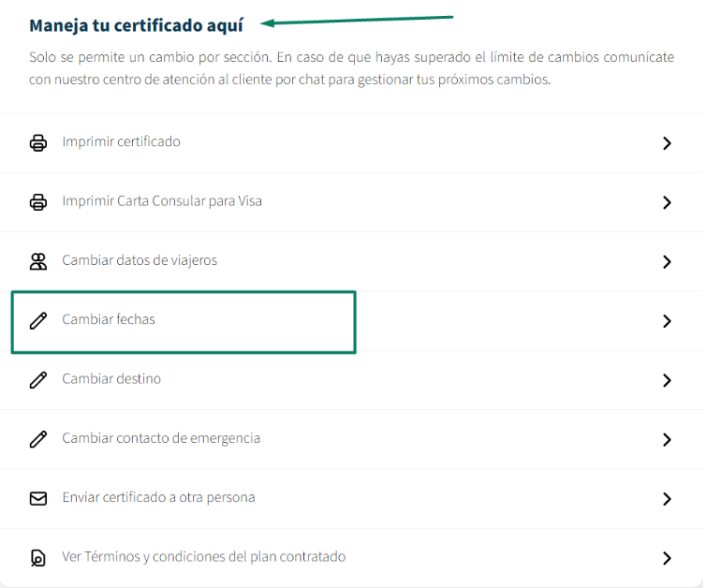Open the chevron on Cambiar fechas row

(667, 321)
